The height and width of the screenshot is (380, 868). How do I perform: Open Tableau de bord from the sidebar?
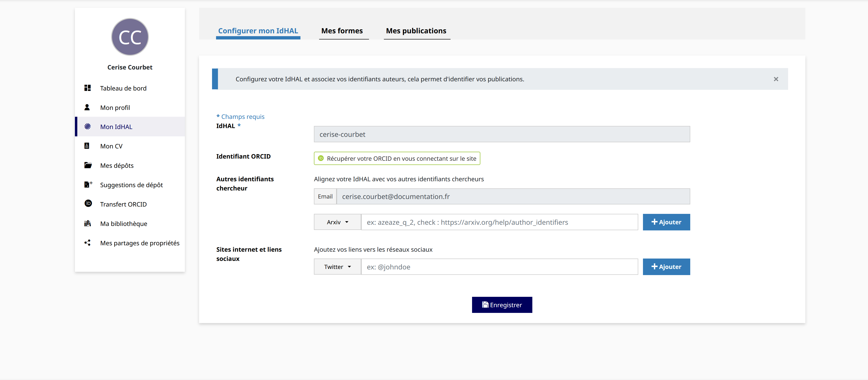(130, 88)
